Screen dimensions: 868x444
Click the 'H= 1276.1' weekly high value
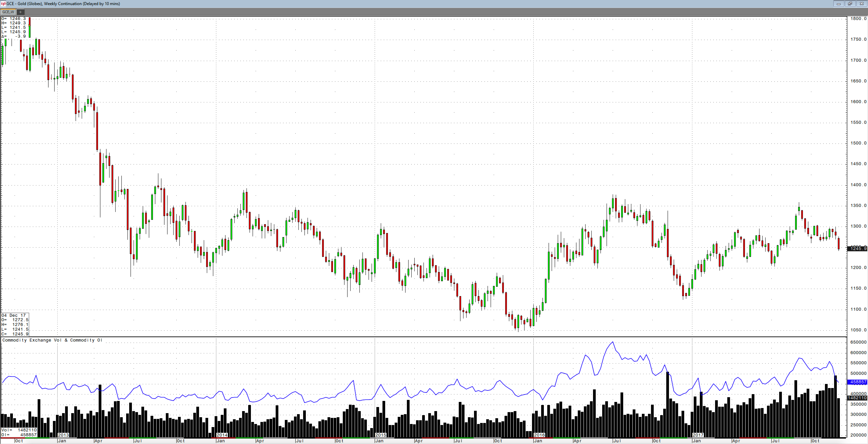[15, 325]
